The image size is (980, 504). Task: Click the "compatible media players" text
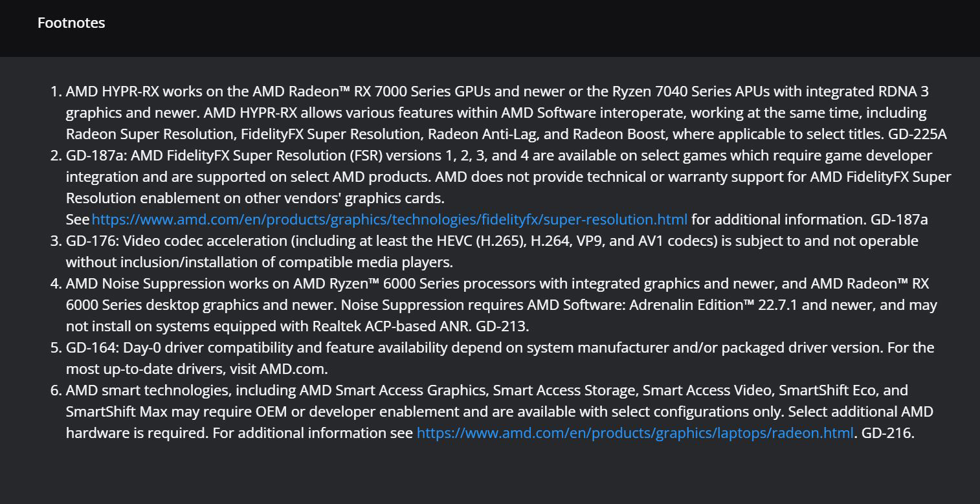tap(365, 262)
